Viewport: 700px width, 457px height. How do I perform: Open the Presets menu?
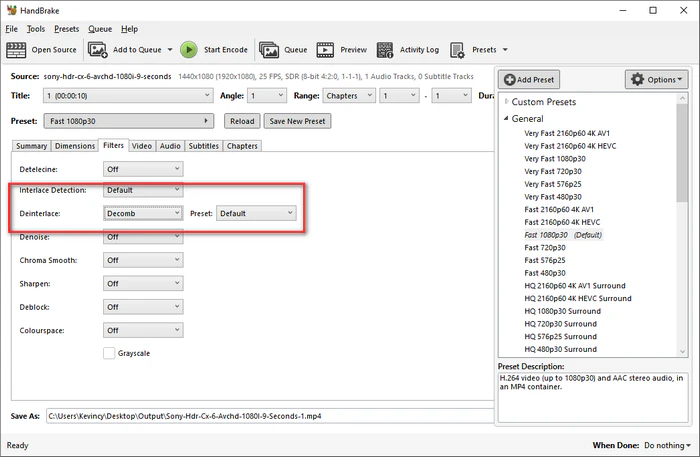click(67, 29)
